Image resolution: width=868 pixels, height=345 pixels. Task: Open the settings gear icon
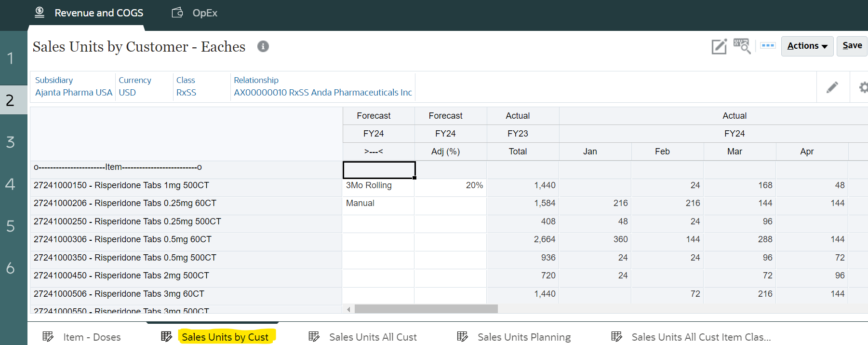pos(863,87)
